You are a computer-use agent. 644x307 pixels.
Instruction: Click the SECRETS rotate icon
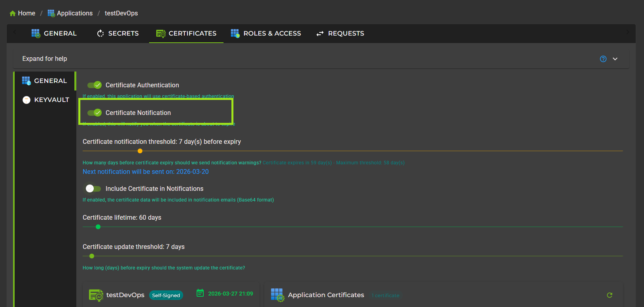[x=100, y=34]
